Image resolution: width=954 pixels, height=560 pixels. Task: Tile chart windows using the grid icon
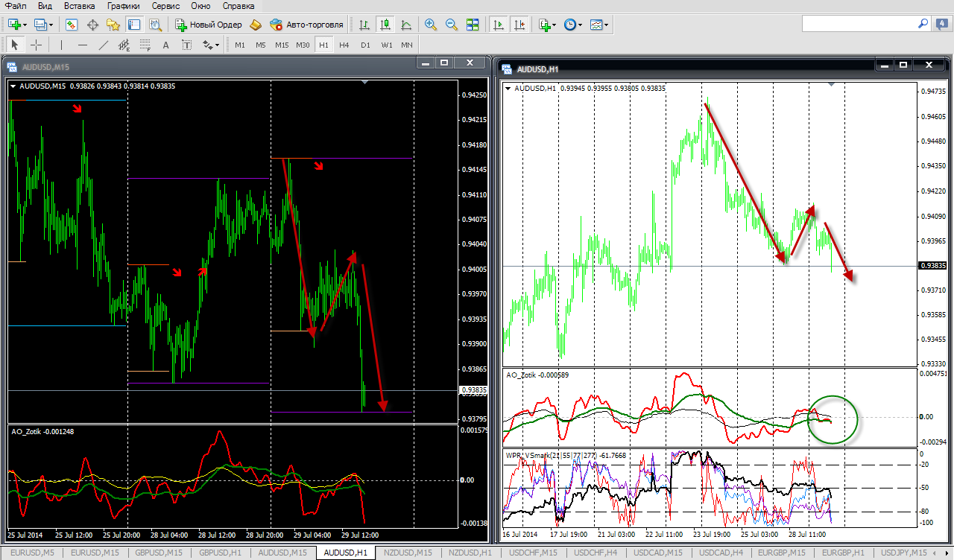pos(472,25)
